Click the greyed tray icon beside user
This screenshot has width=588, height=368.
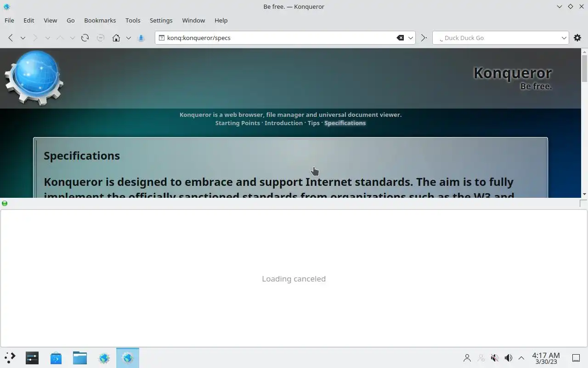pyautogui.click(x=481, y=358)
